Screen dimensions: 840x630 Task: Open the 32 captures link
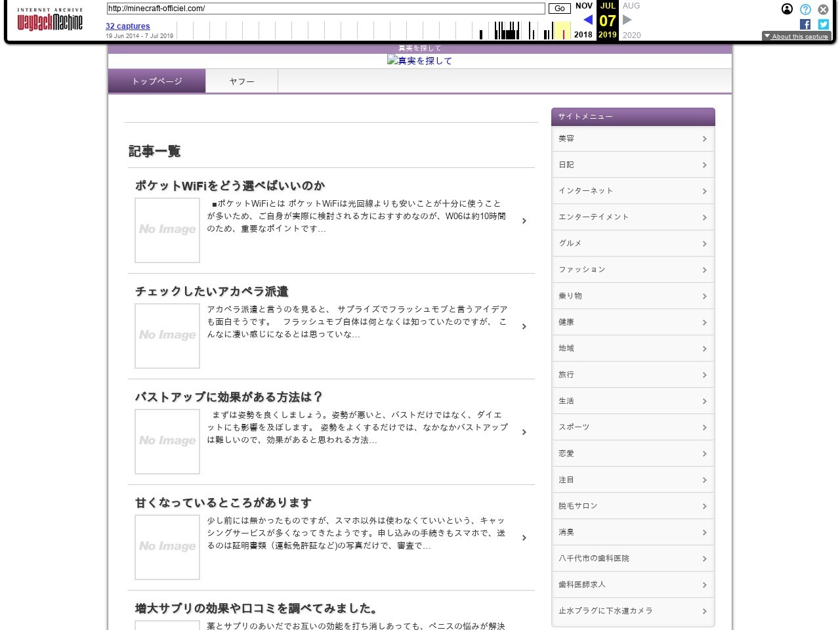(127, 26)
